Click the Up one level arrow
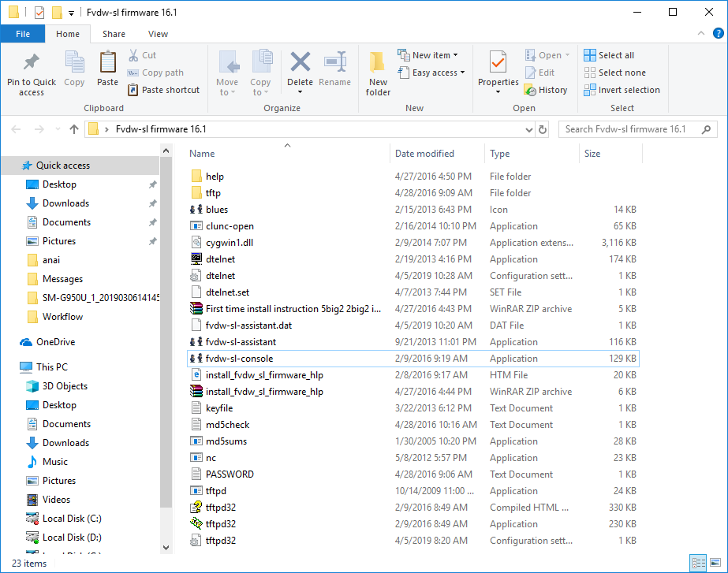 (x=74, y=129)
